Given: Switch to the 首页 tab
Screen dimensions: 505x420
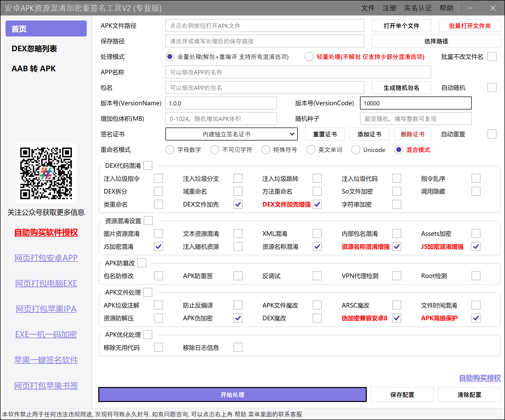Looking at the screenshot, I should 46,28.
